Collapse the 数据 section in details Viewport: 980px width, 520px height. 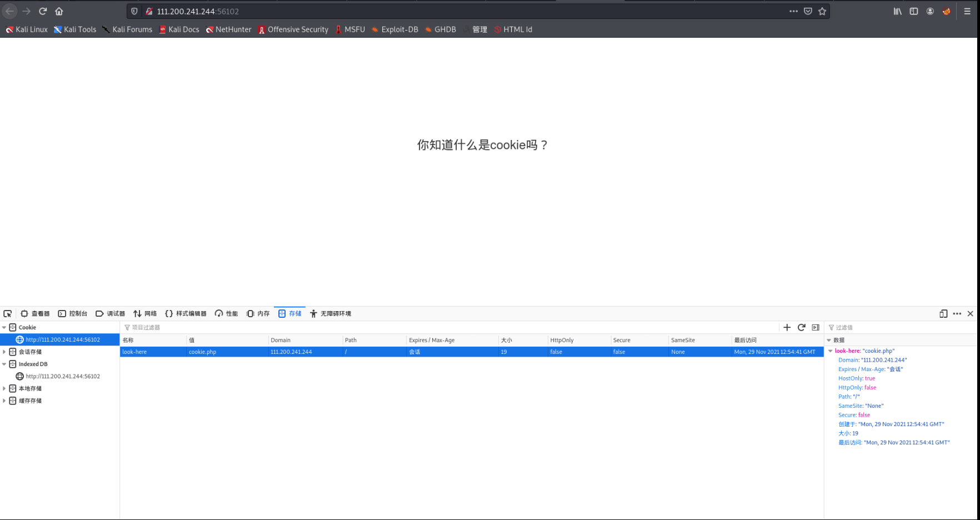[829, 340]
